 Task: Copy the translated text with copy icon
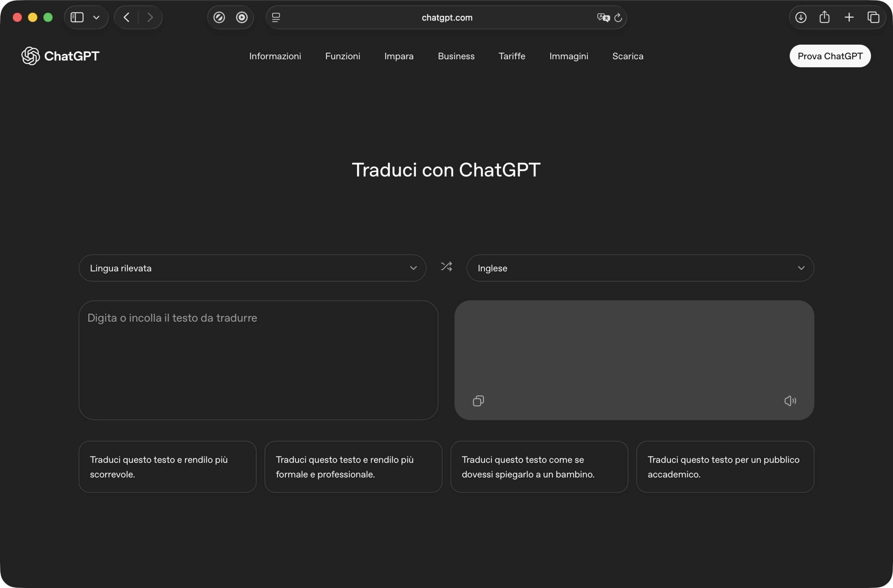click(478, 401)
